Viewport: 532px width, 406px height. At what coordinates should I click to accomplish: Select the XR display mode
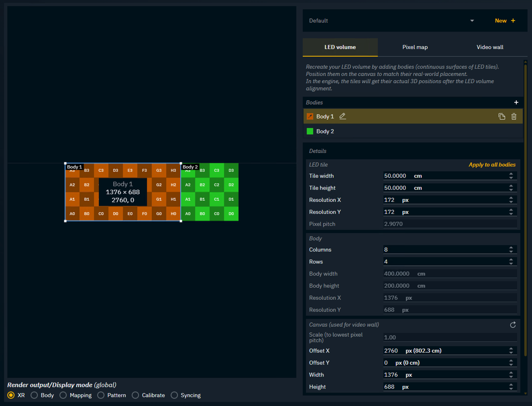[x=11, y=395]
